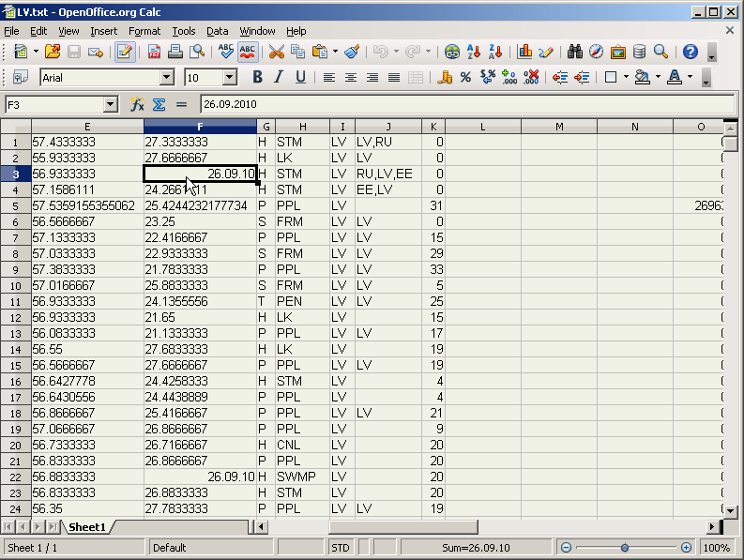Open the Gallery icon
Screen dimensions: 744x560
click(x=617, y=52)
